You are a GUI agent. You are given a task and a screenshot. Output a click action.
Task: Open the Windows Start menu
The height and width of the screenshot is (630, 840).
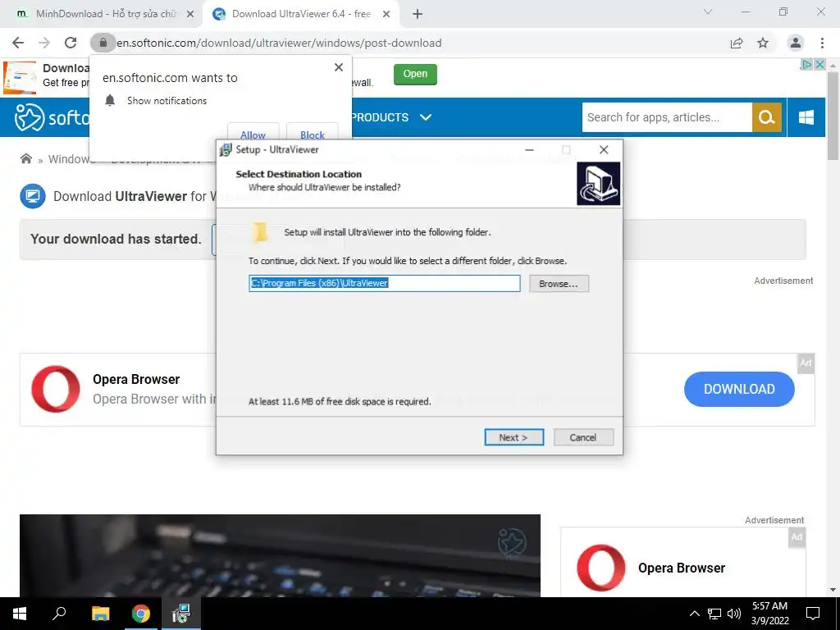pyautogui.click(x=20, y=614)
